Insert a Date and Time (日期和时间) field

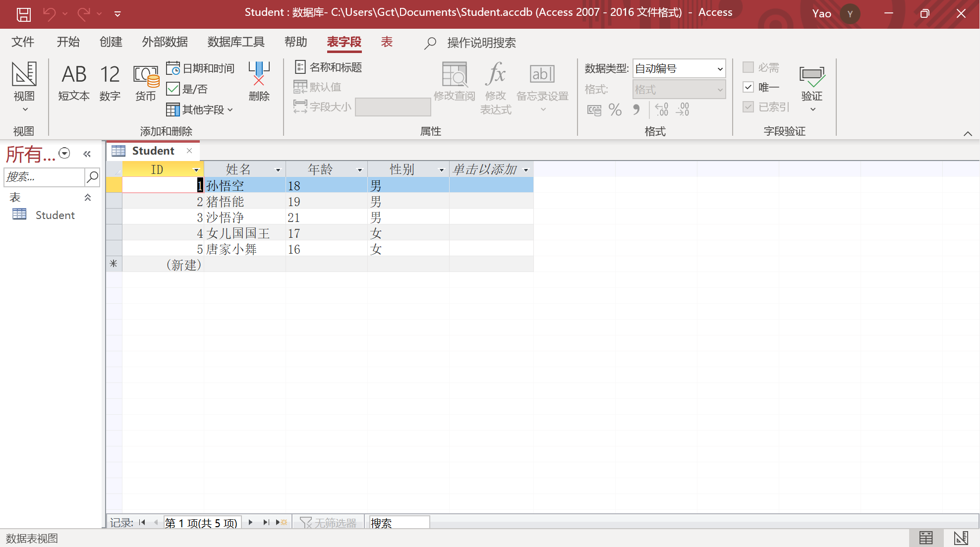[x=200, y=68]
